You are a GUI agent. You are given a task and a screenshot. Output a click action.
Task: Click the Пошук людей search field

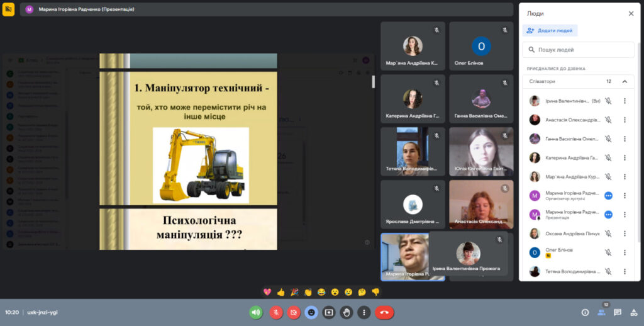click(579, 50)
